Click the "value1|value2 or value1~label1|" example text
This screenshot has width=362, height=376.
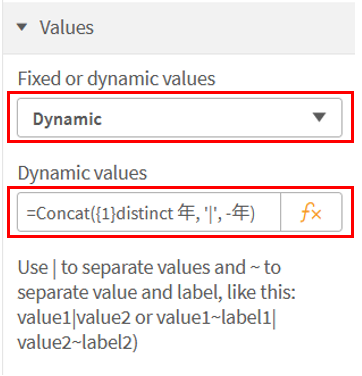click(x=147, y=318)
